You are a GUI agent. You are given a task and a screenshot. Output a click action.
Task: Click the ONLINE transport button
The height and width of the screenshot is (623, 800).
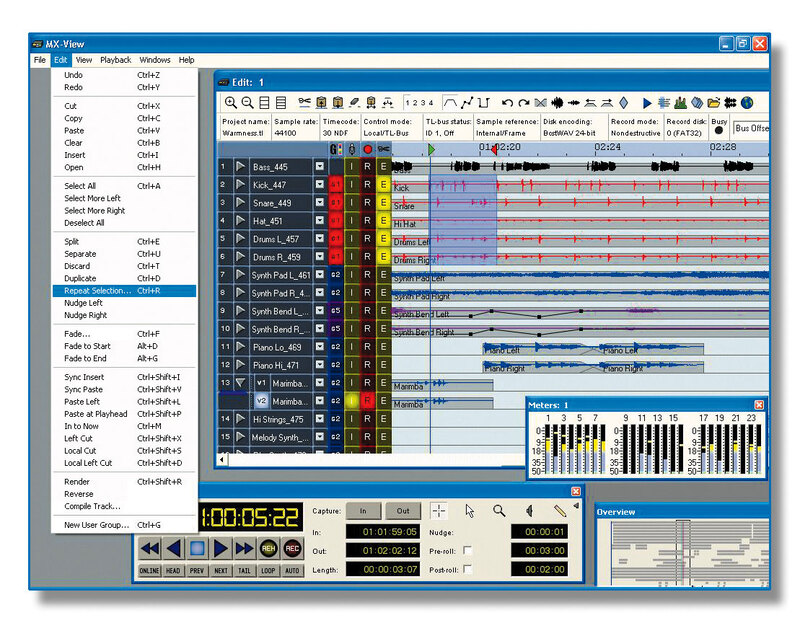(149, 570)
